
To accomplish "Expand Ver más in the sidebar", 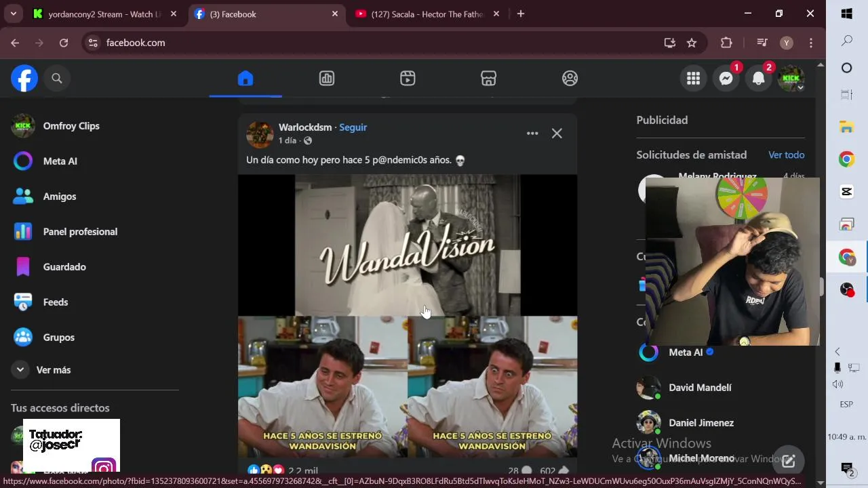I will (x=95, y=370).
